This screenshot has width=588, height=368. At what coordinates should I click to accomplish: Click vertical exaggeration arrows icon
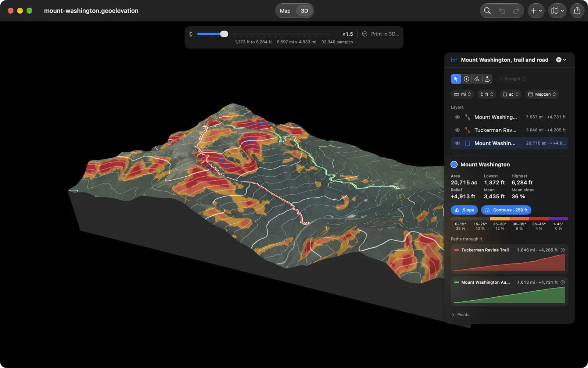[191, 34]
